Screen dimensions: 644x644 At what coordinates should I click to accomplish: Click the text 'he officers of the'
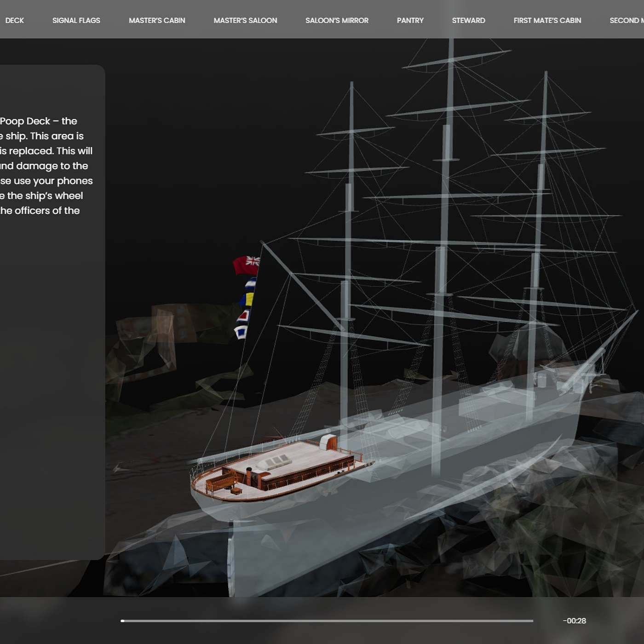[x=40, y=211]
